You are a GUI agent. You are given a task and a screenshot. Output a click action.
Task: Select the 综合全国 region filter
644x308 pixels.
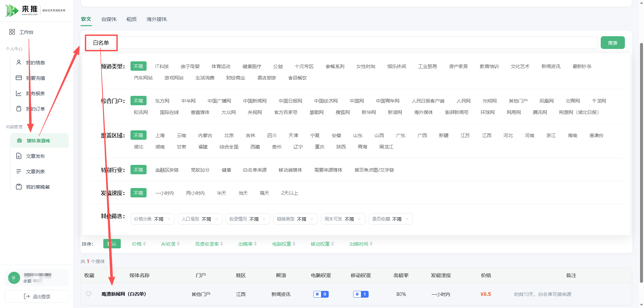click(229, 147)
